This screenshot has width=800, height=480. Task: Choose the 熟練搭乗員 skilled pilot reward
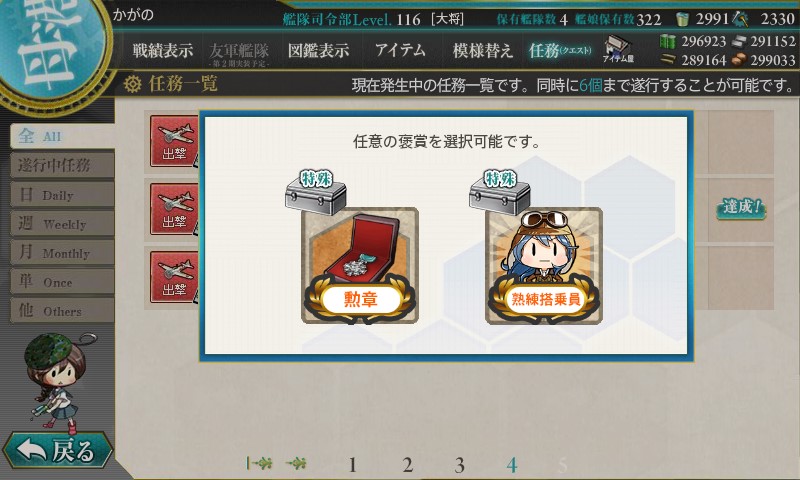544,265
